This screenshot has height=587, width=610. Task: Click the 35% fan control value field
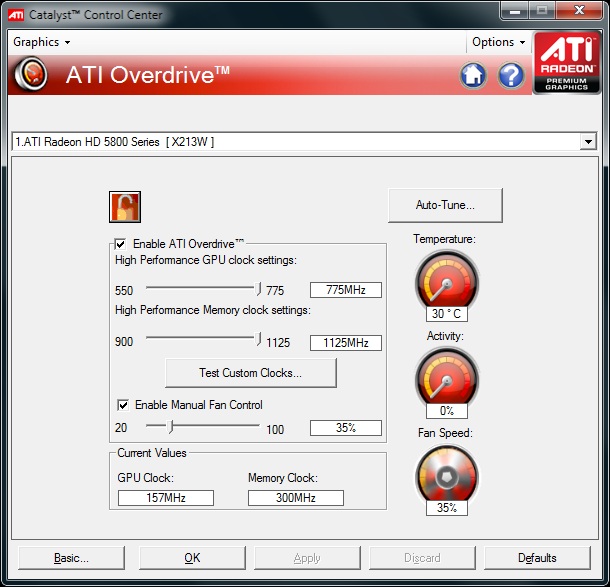(x=345, y=428)
